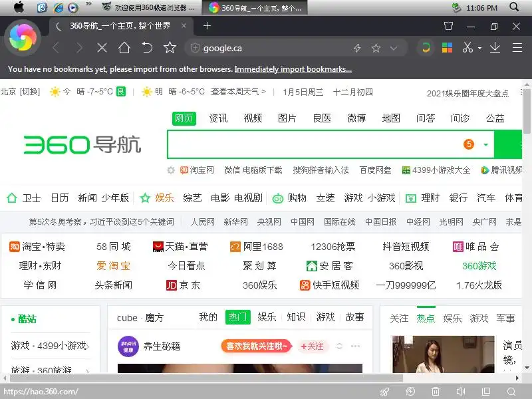Click the 切换 city switch link
Screen dimensions: 532x399
point(30,92)
